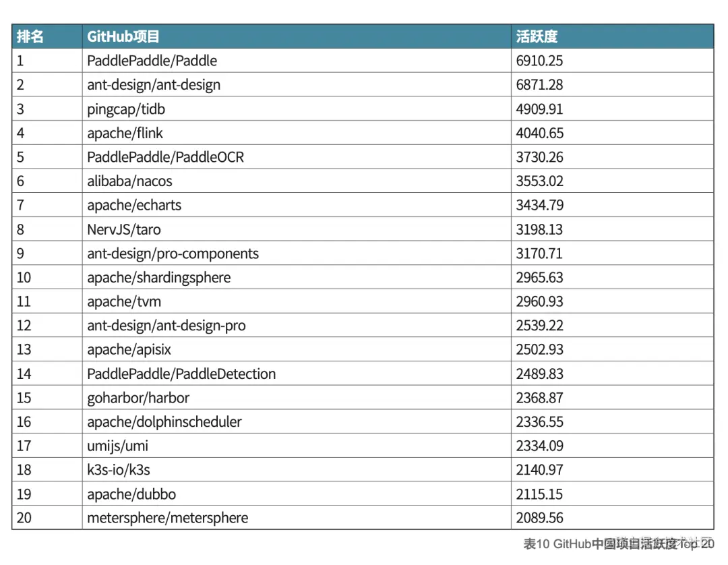Click the GitHub项目 column header
This screenshot has height=565, width=728.
click(x=297, y=36)
